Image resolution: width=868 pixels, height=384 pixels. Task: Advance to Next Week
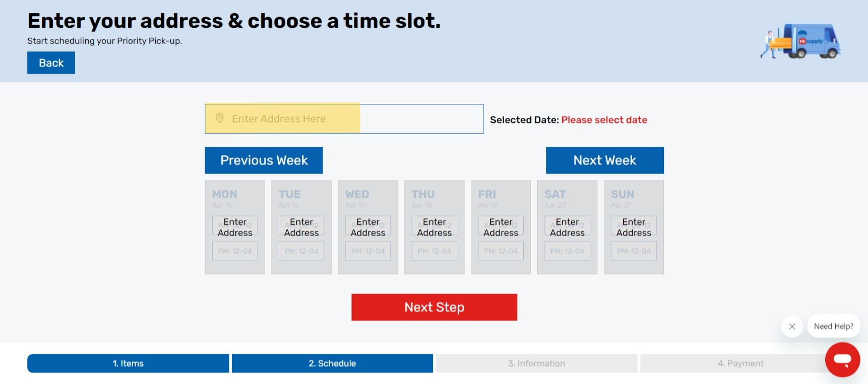click(x=604, y=160)
